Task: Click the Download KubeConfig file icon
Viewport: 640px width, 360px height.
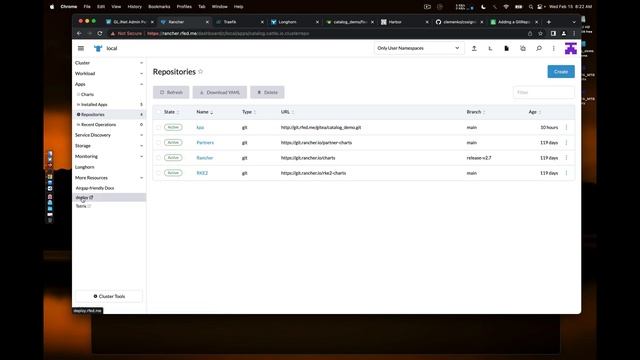Action: click(x=507, y=48)
